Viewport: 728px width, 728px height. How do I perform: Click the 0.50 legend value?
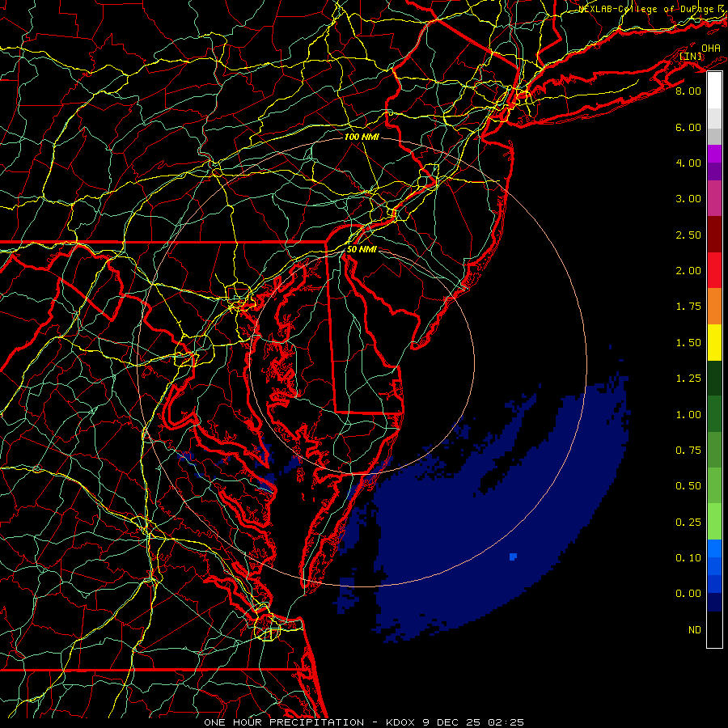688,486
